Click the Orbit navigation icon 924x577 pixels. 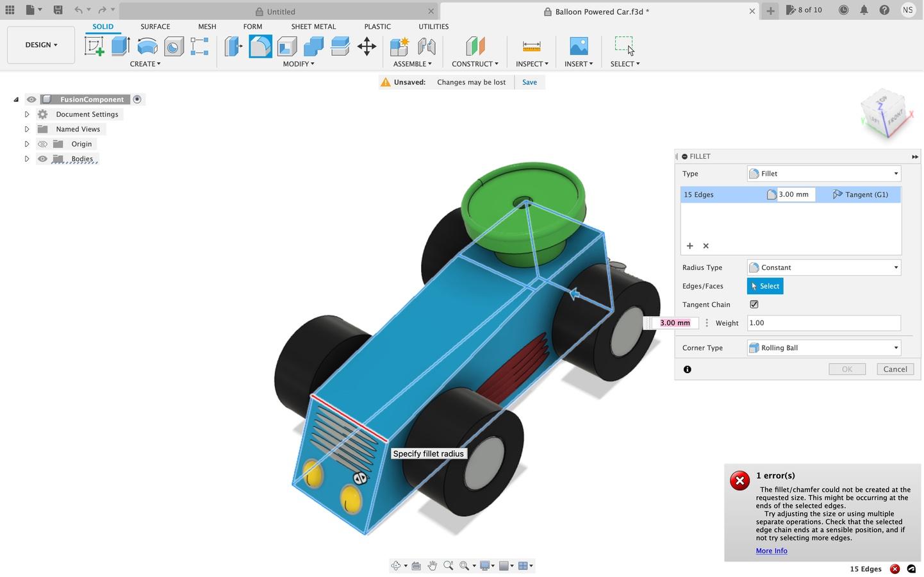396,565
